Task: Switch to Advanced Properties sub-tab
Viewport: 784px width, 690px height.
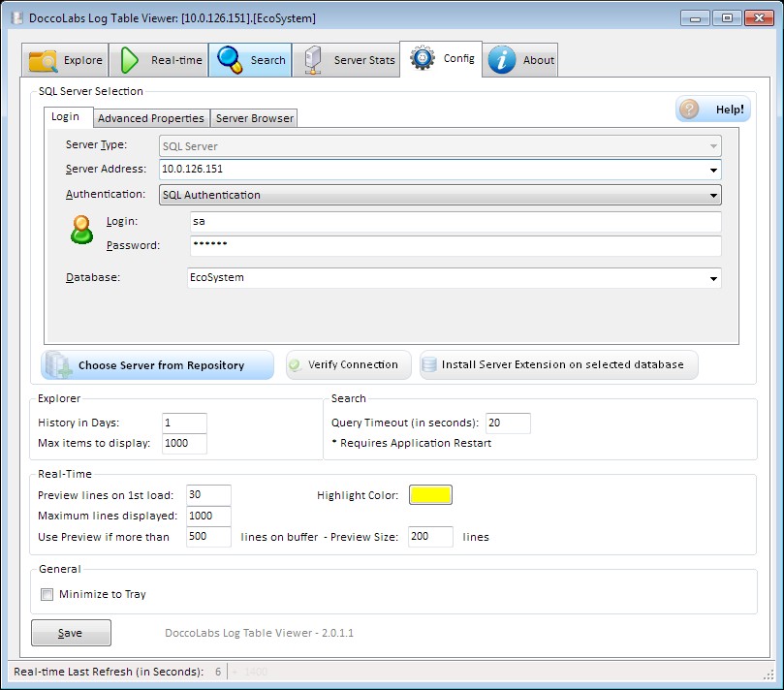Action: 151,118
